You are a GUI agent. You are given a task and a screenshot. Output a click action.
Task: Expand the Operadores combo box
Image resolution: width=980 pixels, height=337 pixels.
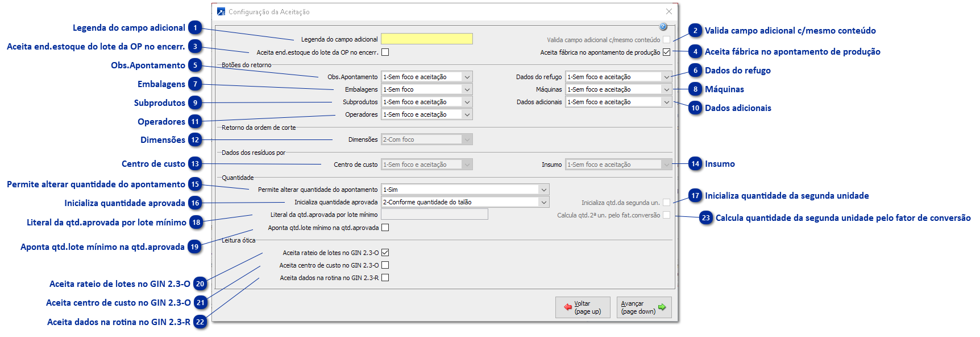click(x=427, y=114)
